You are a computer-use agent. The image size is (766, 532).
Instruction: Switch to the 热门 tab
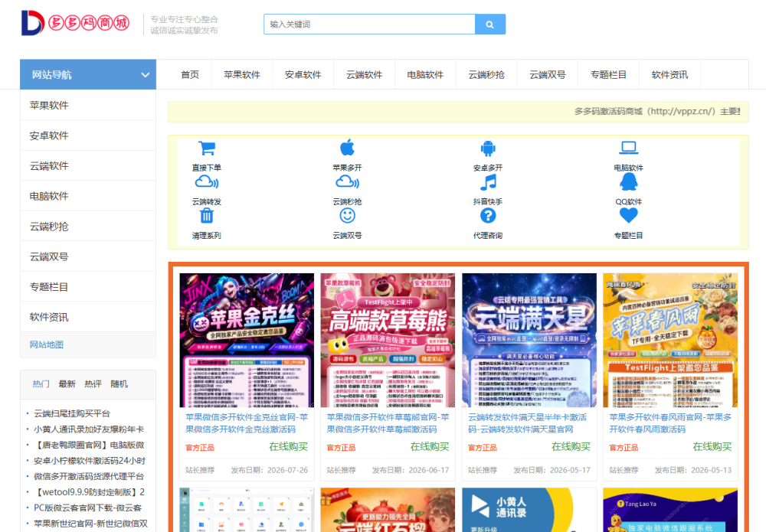click(41, 384)
